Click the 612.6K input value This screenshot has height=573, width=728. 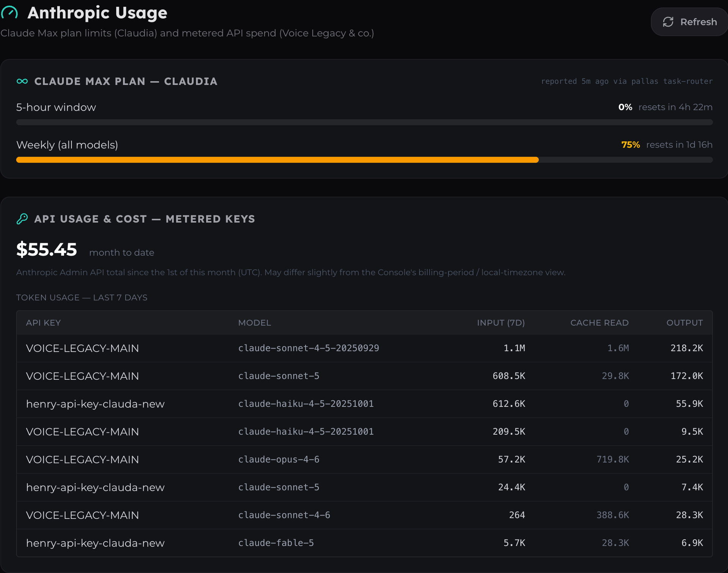tap(509, 404)
